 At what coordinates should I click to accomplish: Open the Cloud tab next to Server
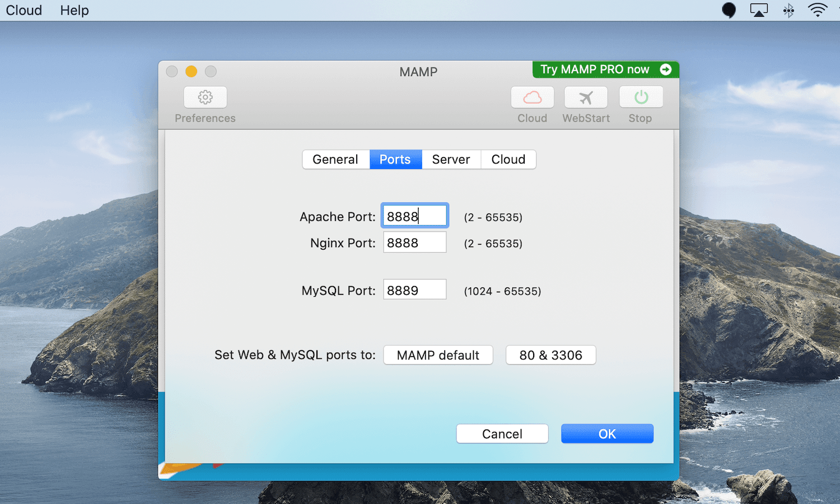[x=508, y=160]
